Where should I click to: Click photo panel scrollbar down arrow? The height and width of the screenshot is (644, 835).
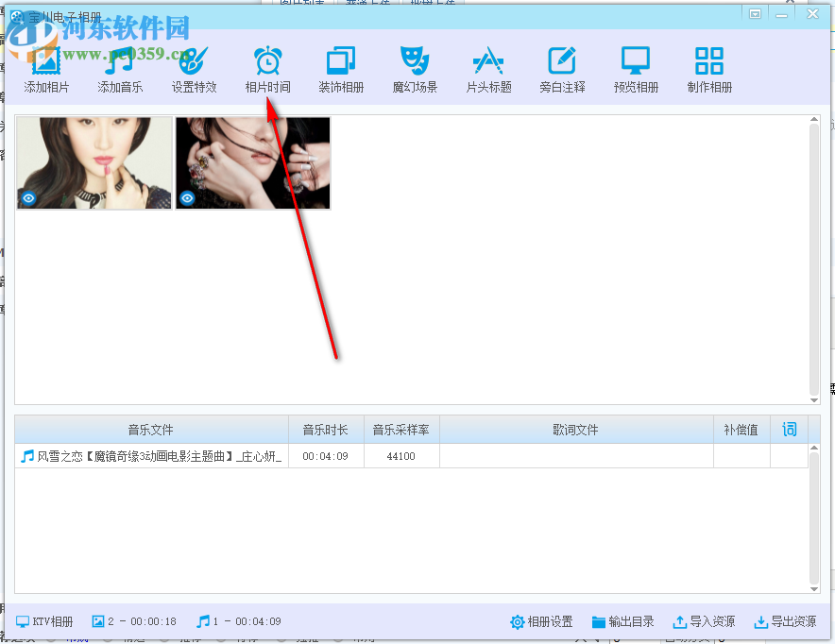pyautogui.click(x=813, y=400)
